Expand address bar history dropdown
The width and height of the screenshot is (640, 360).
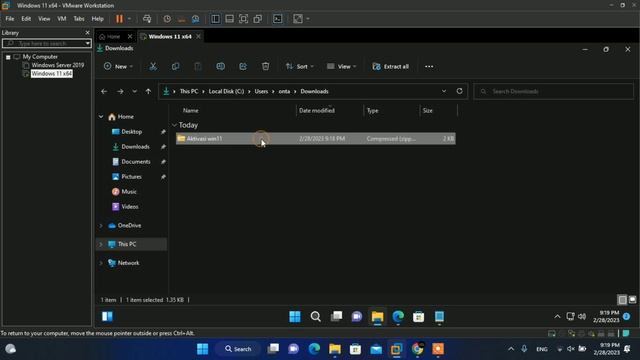click(x=444, y=91)
